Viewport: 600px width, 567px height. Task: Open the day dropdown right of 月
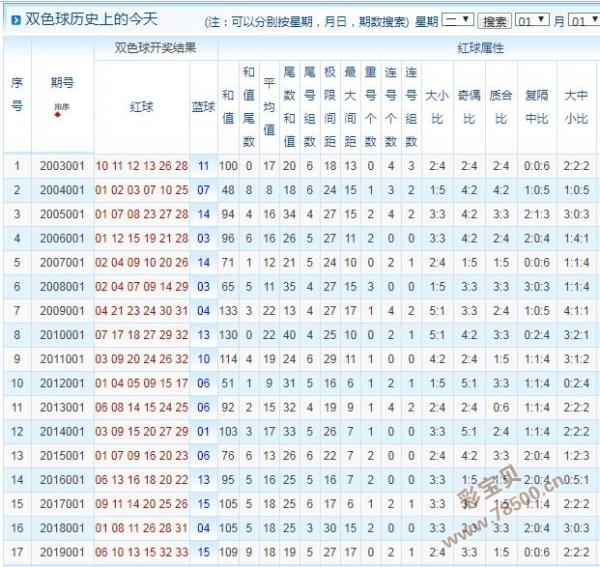coord(584,20)
